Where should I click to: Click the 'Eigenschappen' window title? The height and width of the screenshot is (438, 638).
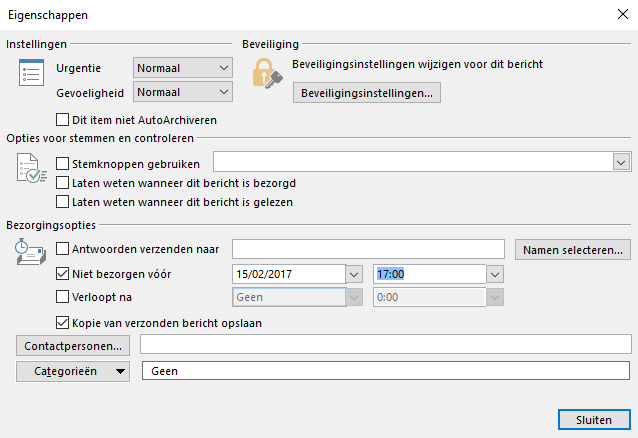(48, 15)
